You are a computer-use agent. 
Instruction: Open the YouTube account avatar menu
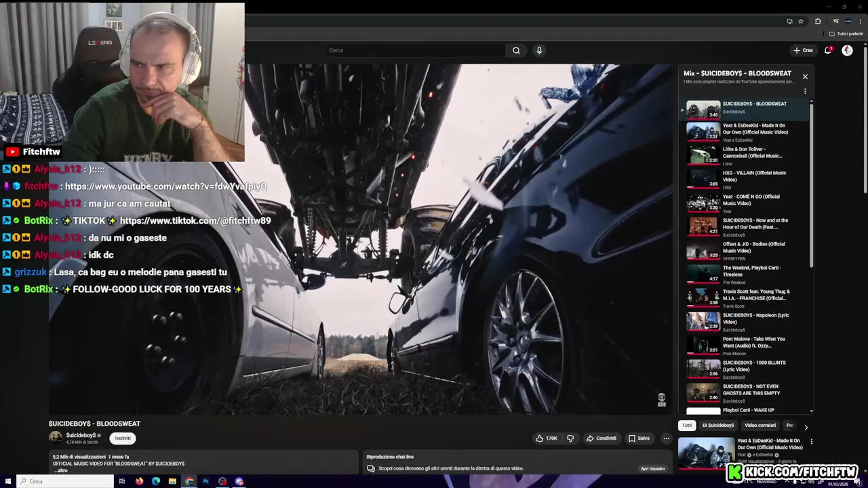click(847, 50)
